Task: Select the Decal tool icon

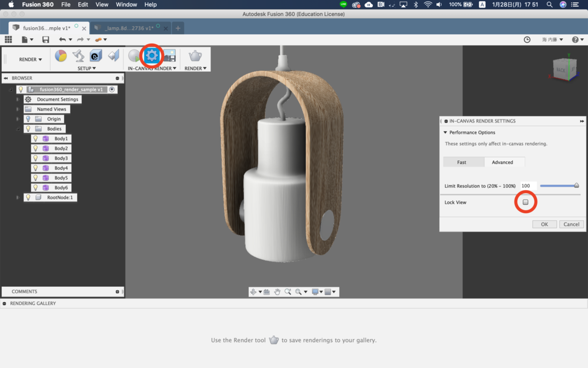Action: click(96, 56)
